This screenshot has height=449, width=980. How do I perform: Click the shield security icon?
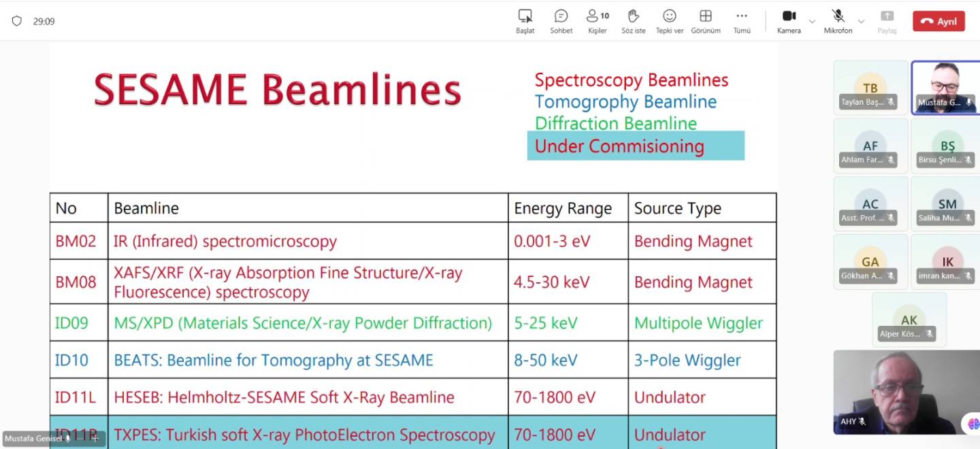click(17, 21)
